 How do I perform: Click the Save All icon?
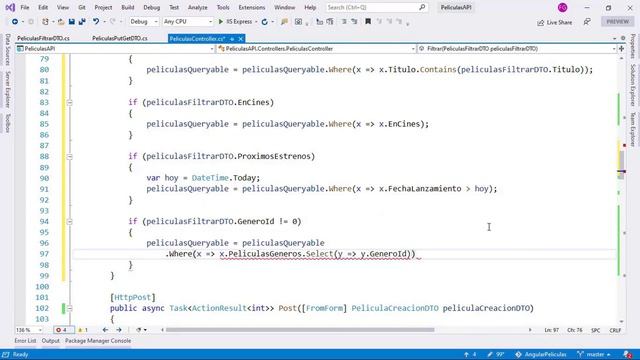(x=82, y=22)
